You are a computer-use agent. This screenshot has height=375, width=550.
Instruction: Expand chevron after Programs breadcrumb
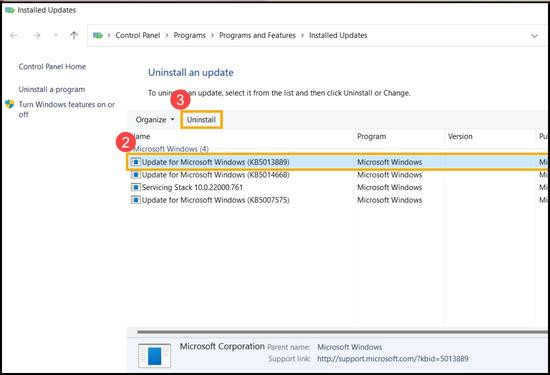pyautogui.click(x=212, y=35)
